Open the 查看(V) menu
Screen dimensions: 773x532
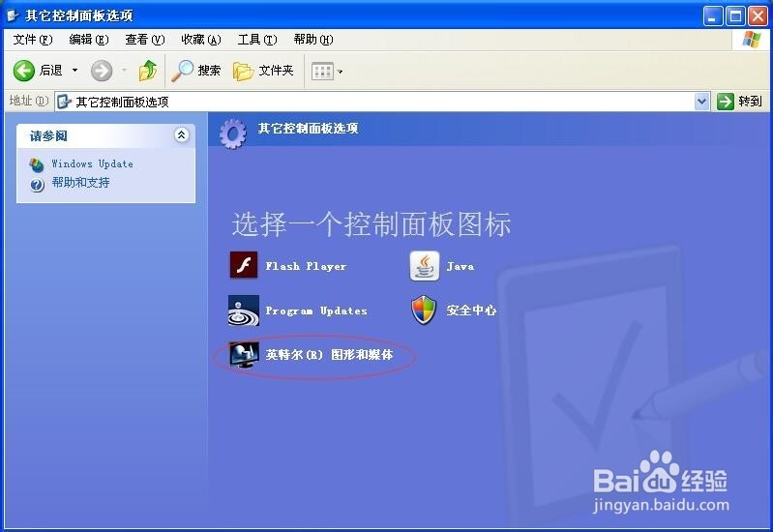(x=145, y=40)
